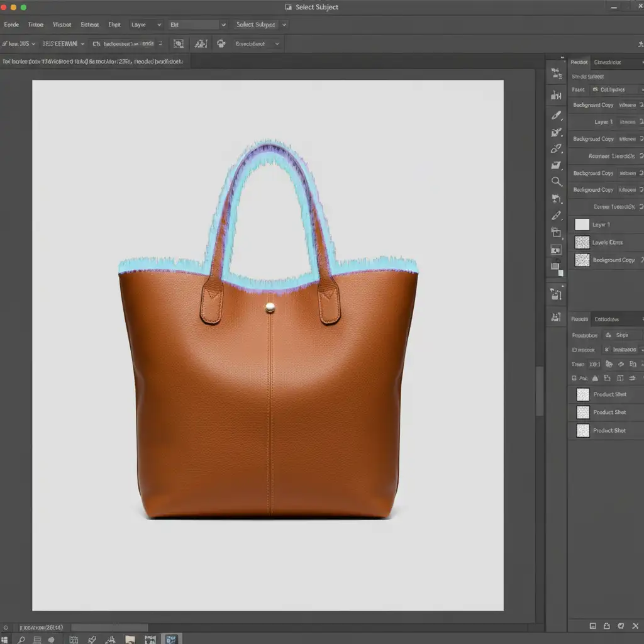Select the topmost tool icon in the tool strip

point(556,73)
